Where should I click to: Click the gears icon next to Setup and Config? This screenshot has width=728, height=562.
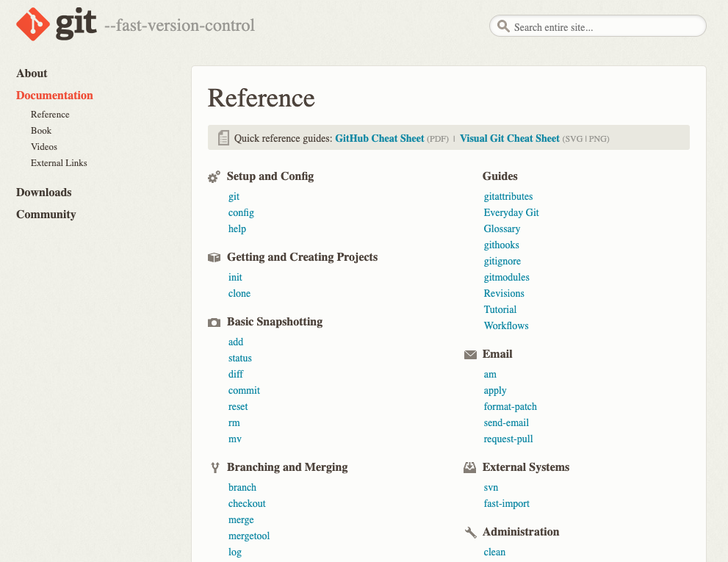coord(214,176)
